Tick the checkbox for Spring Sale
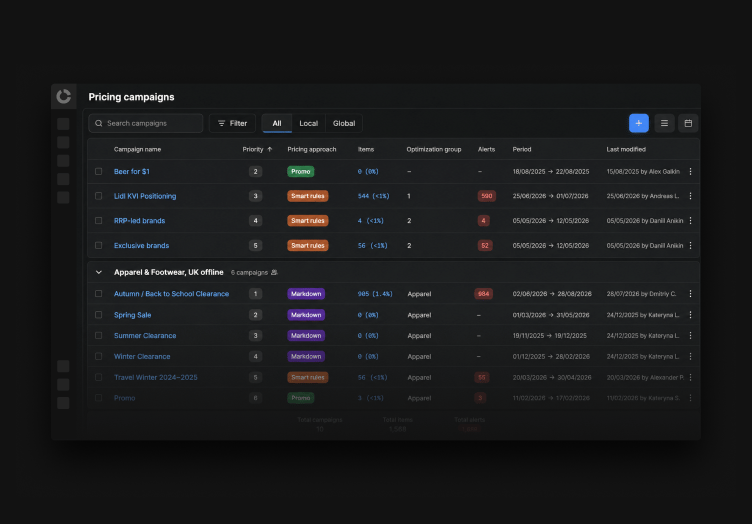The height and width of the screenshot is (524, 752). [98, 315]
